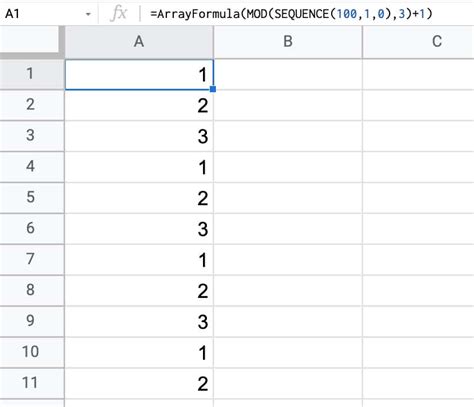Viewport: 474px width, 407px height.
Task: Click cell A1 containing 1
Action: click(139, 74)
